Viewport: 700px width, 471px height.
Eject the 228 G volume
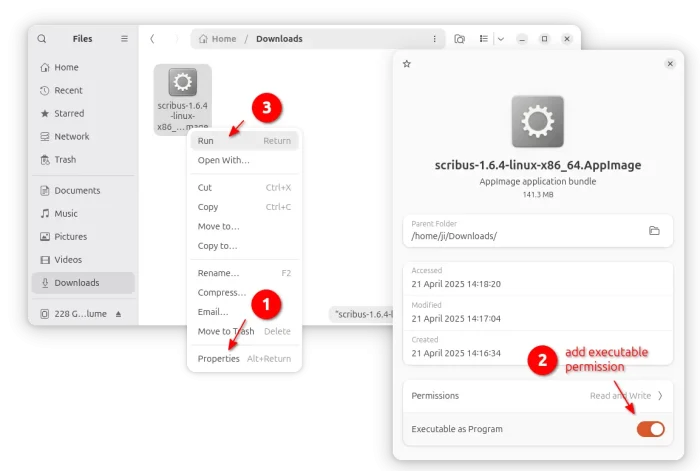pos(118,314)
